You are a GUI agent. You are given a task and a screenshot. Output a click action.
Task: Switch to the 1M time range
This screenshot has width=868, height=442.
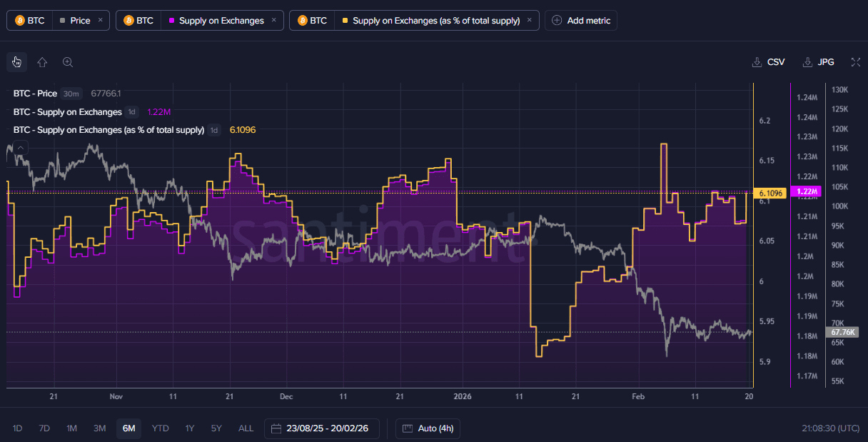point(72,428)
